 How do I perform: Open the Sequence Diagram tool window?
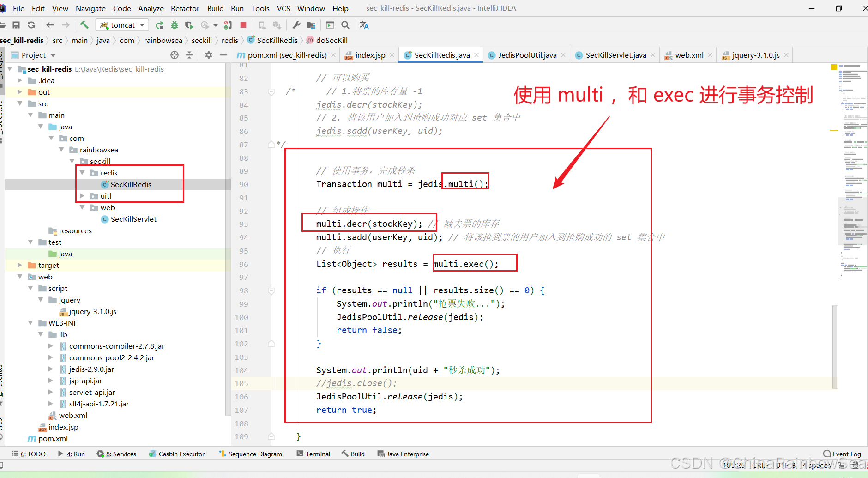tap(250, 454)
